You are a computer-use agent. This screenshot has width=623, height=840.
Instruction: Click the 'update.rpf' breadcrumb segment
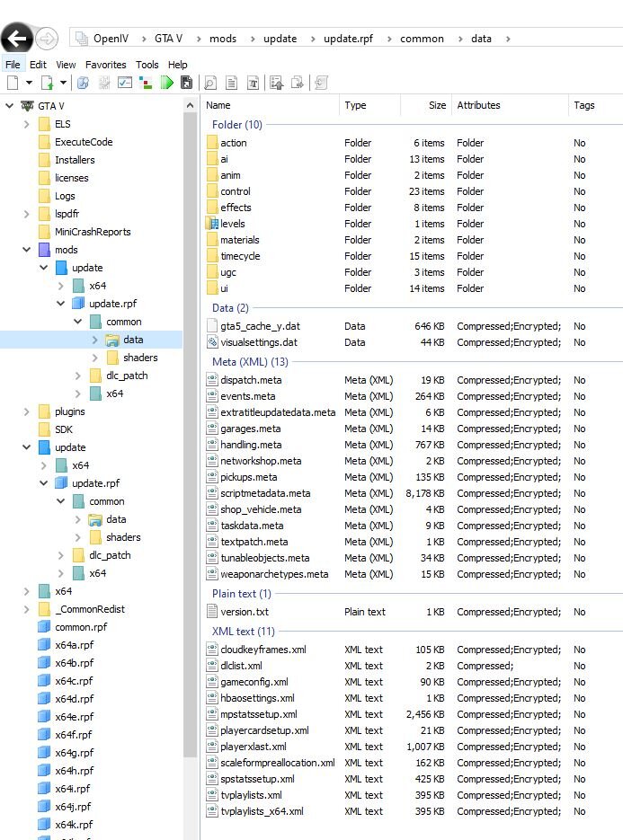[x=349, y=39]
